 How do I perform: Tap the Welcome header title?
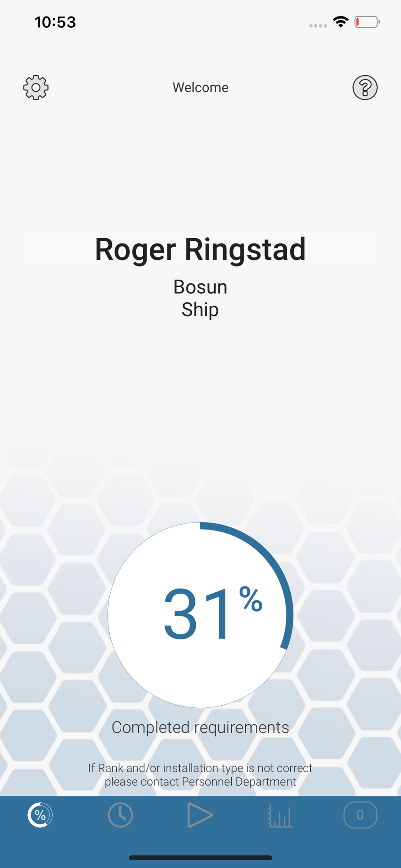click(x=200, y=87)
